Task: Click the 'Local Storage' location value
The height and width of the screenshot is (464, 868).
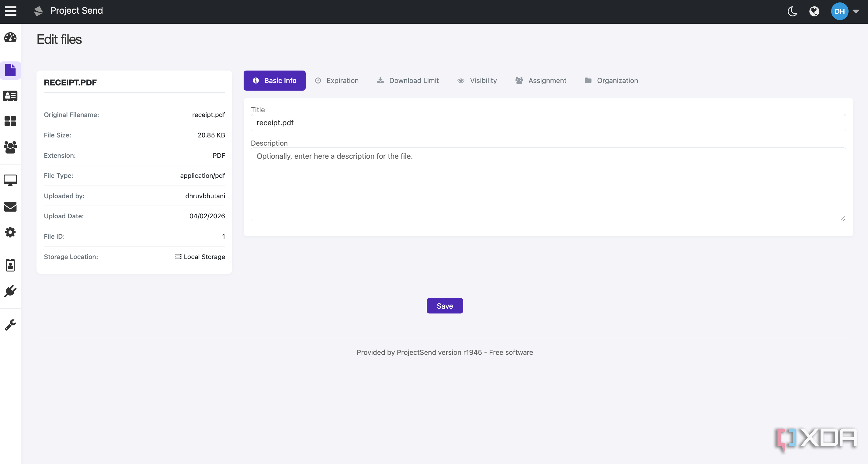Action: coord(204,257)
